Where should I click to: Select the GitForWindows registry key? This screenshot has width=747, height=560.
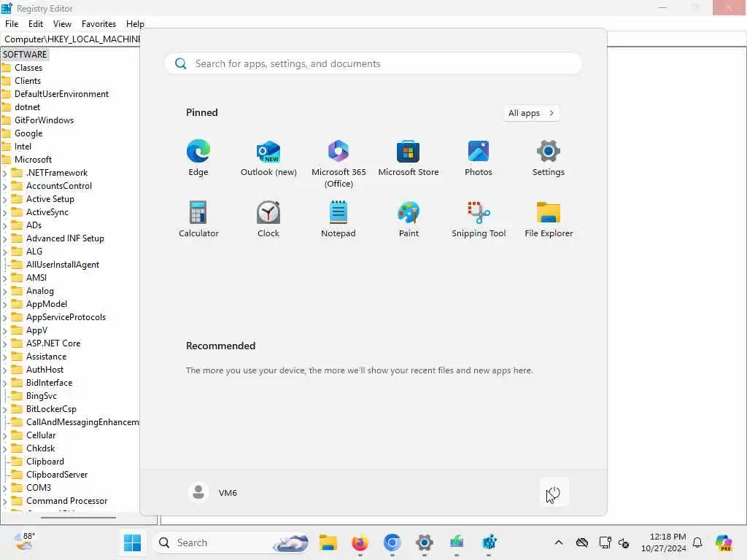pyautogui.click(x=44, y=120)
